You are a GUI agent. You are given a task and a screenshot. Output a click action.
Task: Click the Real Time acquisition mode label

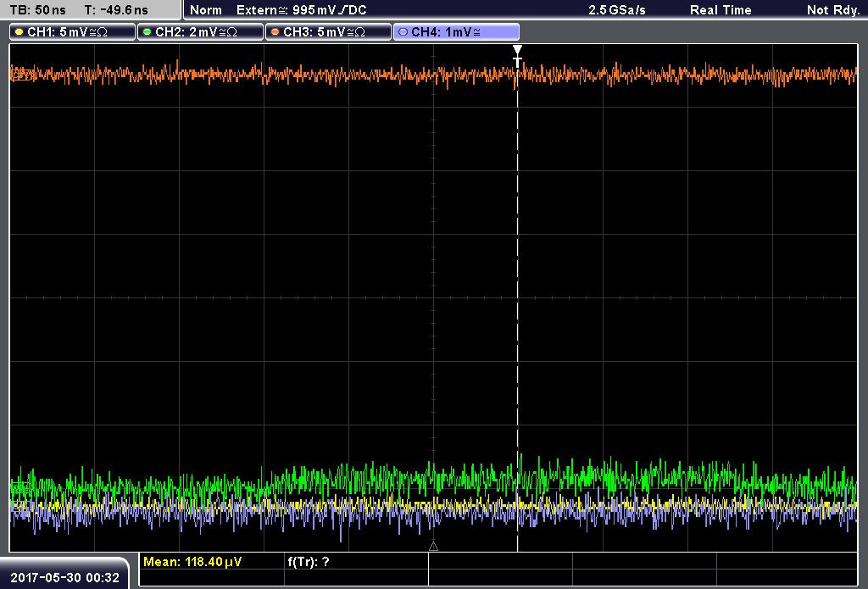[721, 10]
